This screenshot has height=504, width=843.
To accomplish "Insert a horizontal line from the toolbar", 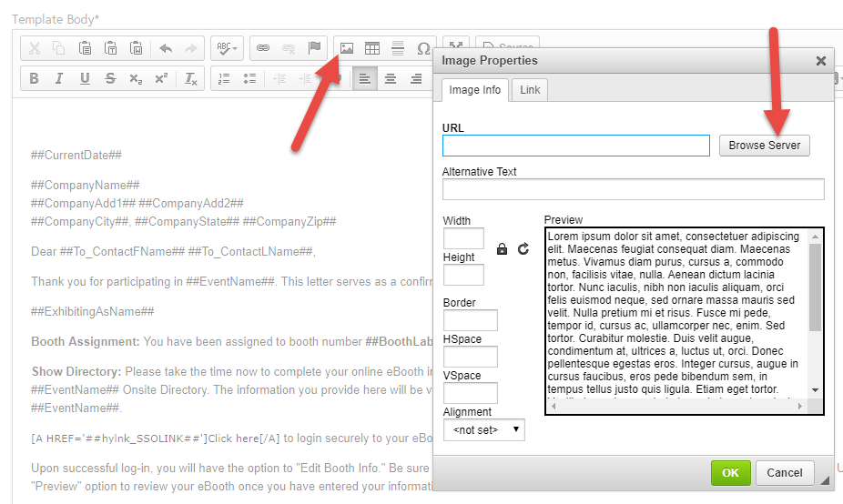I will (398, 48).
